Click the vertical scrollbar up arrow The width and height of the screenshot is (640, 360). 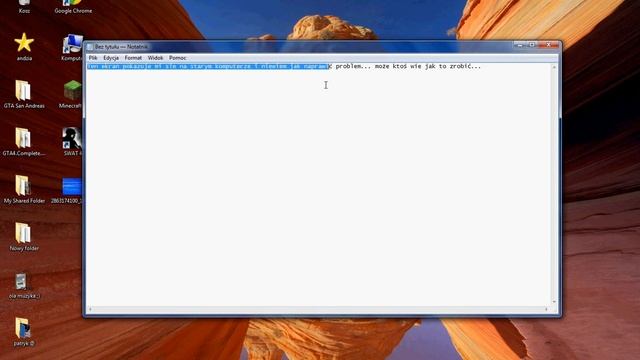pyautogui.click(x=554, y=67)
